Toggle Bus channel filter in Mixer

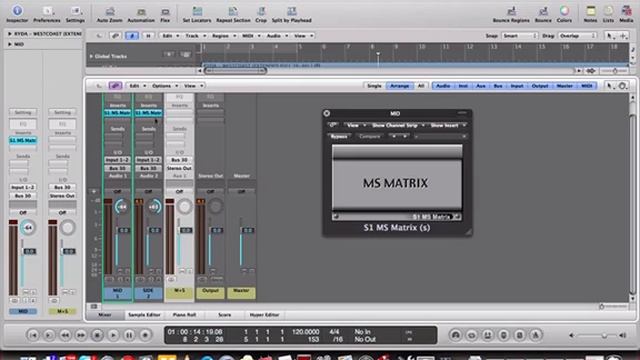tap(498, 86)
